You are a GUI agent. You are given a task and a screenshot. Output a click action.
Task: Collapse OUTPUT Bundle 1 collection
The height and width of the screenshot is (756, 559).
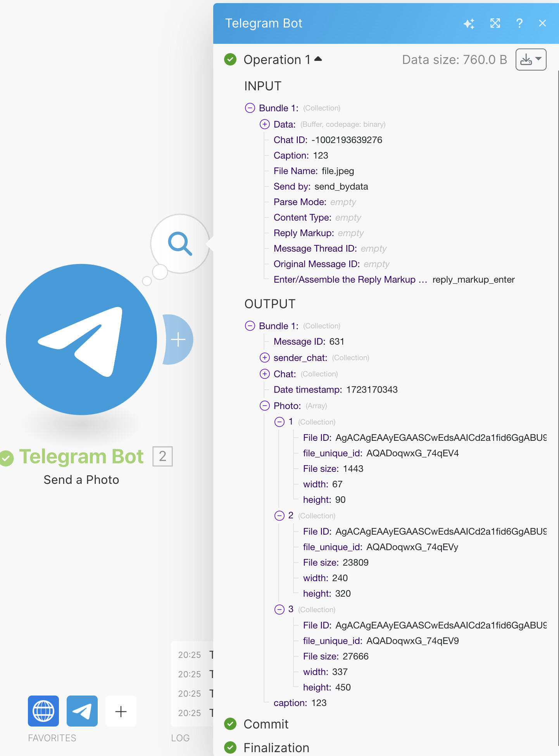[250, 326]
